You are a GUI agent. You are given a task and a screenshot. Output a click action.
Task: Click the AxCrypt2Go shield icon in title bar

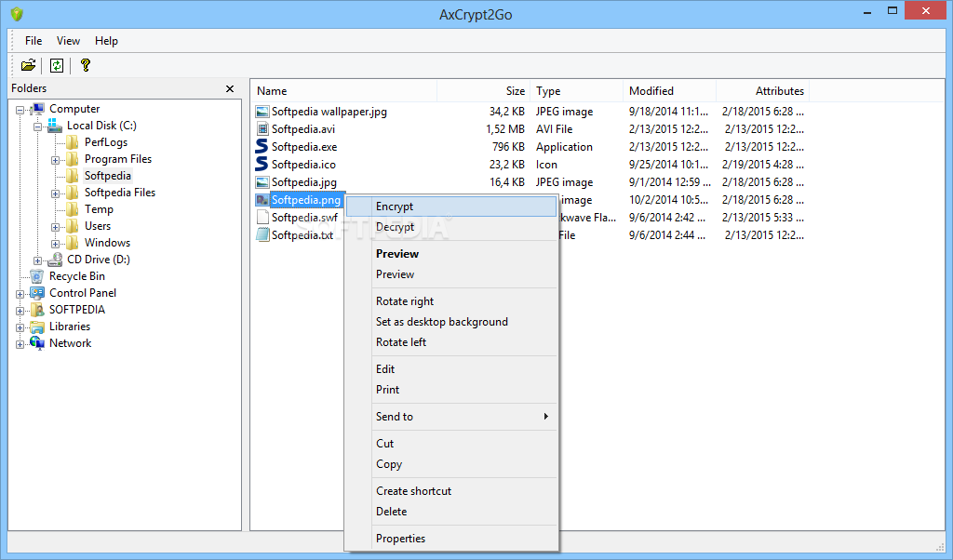17,13
